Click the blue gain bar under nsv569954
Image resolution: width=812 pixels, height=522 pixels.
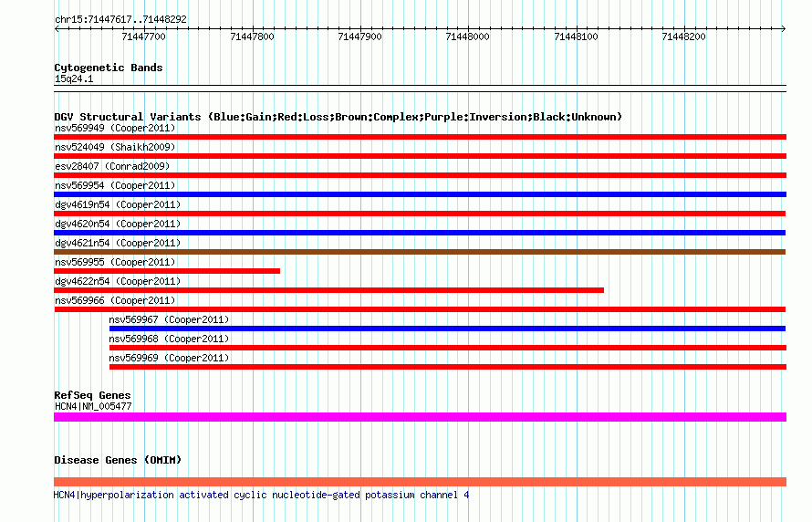(420, 194)
